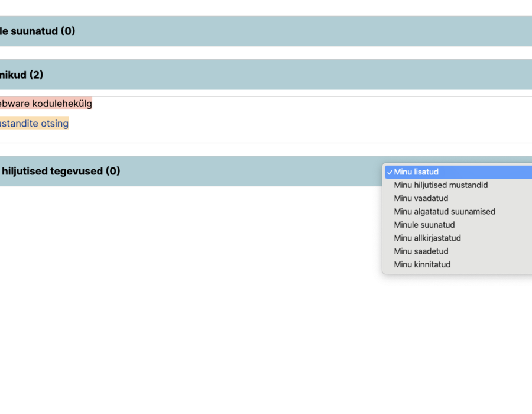This screenshot has height=414, width=532.
Task: Click 'ebware kodulehekülg' highlighted item
Action: 46,103
